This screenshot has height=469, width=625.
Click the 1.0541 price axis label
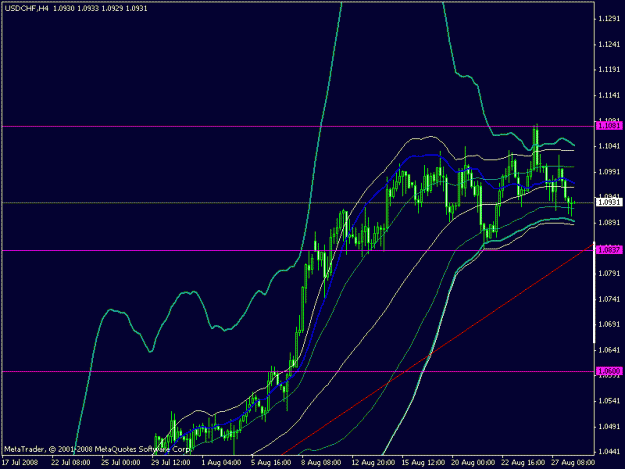click(609, 401)
